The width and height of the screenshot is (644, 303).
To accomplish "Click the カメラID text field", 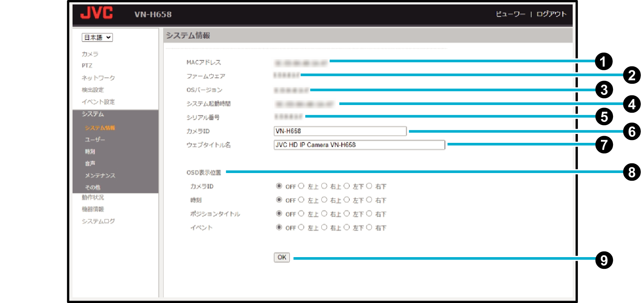I will [x=340, y=131].
